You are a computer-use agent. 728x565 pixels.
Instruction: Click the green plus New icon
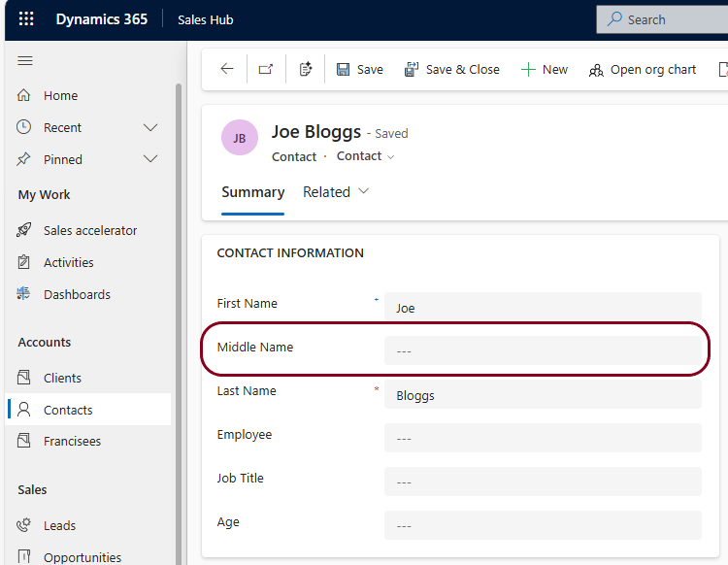tap(528, 70)
